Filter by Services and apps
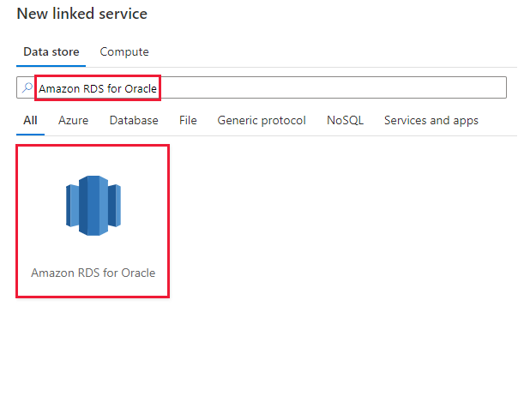The height and width of the screenshot is (420, 524). pos(431,121)
